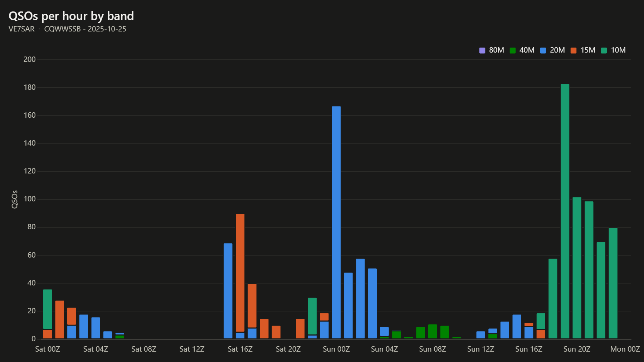This screenshot has height=362, width=644.
Task: Click the 160 y-axis value
Action: coord(30,115)
